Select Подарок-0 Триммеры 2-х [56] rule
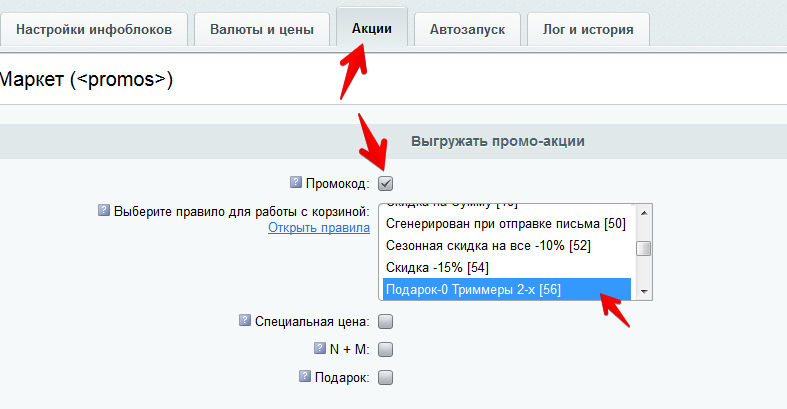 point(473,290)
